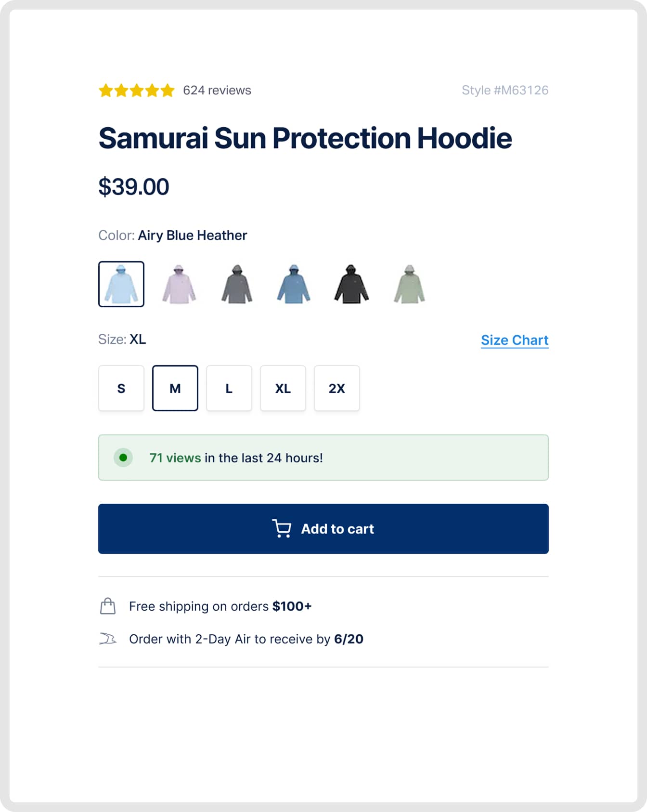
Task: Select the dark gray hoodie color
Action: click(237, 284)
